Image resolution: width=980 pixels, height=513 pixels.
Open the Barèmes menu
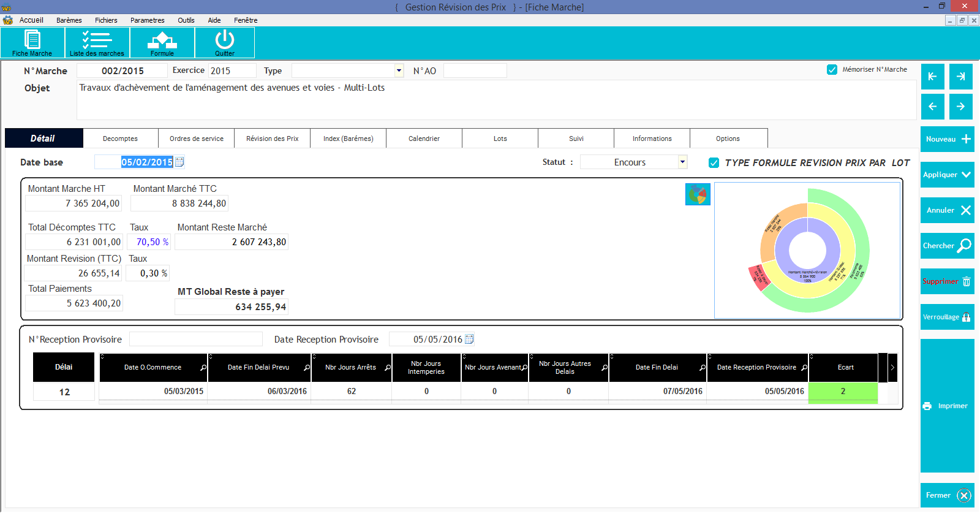[69, 20]
